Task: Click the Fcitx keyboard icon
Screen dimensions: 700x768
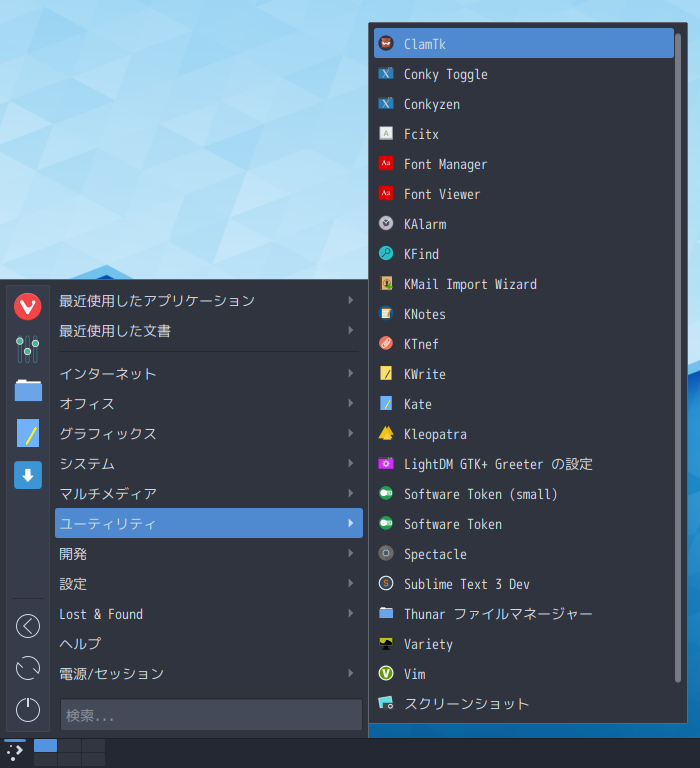Action: tap(386, 133)
